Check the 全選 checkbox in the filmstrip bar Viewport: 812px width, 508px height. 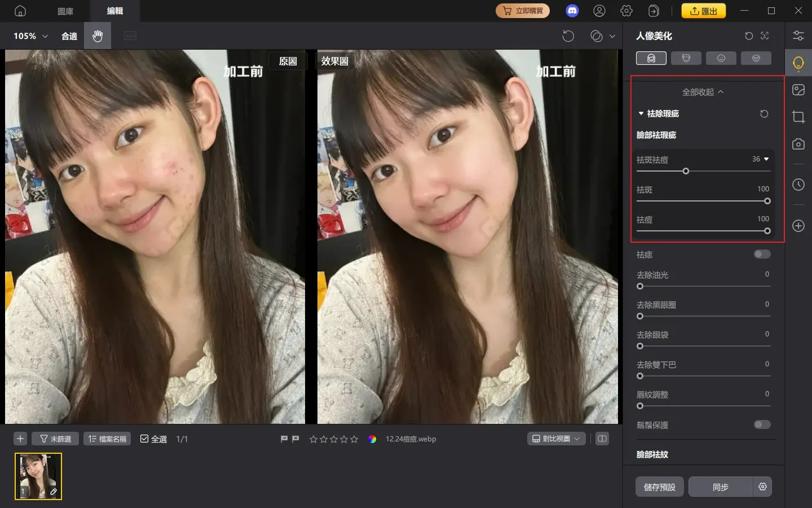[x=145, y=439]
